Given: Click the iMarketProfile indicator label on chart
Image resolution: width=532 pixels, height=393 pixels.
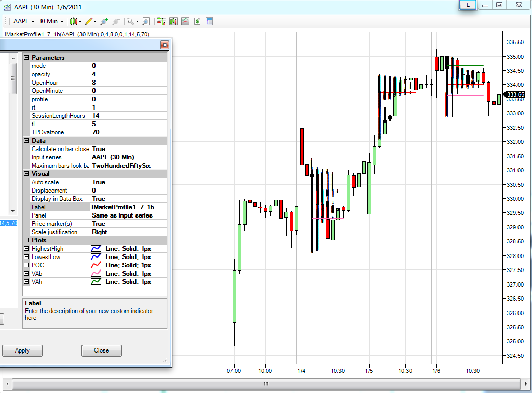Looking at the screenshot, I should [77, 34].
